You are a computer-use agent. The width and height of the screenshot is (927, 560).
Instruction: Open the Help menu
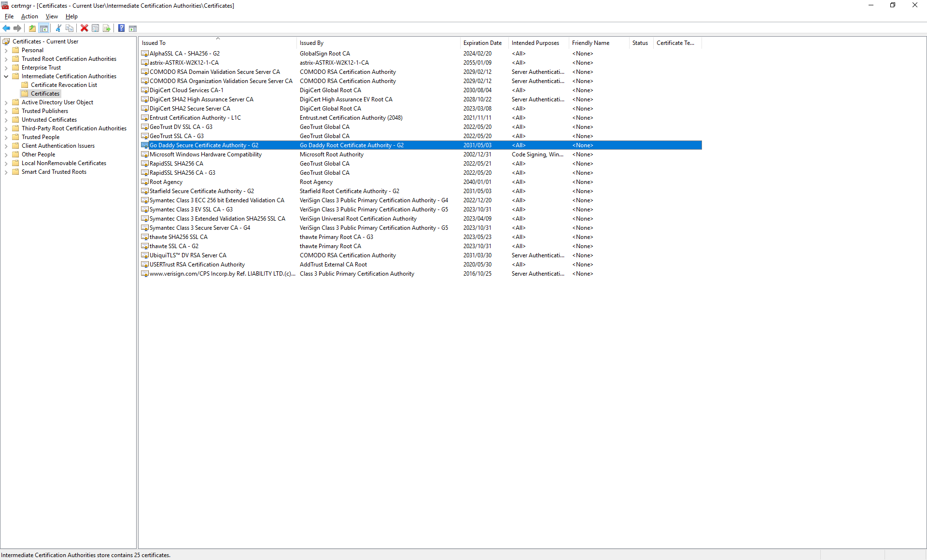click(x=71, y=16)
